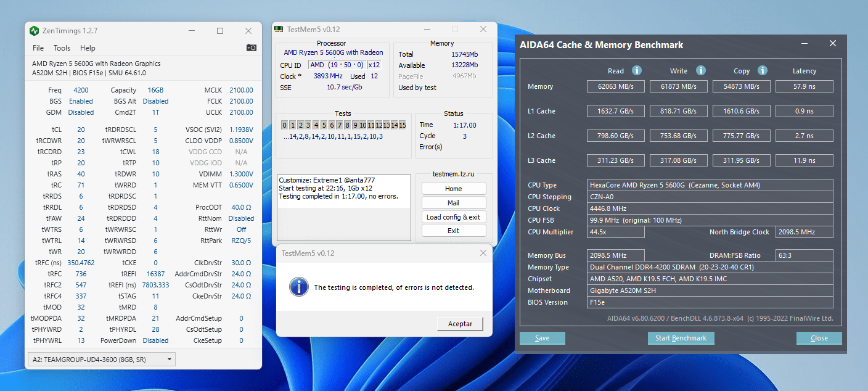Click the Mail button in TestMem5
This screenshot has width=868, height=391.
(x=454, y=203)
